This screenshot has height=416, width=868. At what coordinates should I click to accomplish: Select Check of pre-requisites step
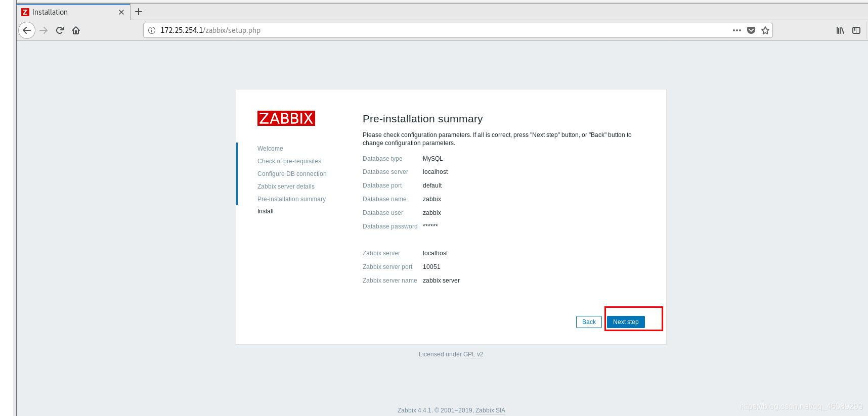(x=289, y=161)
